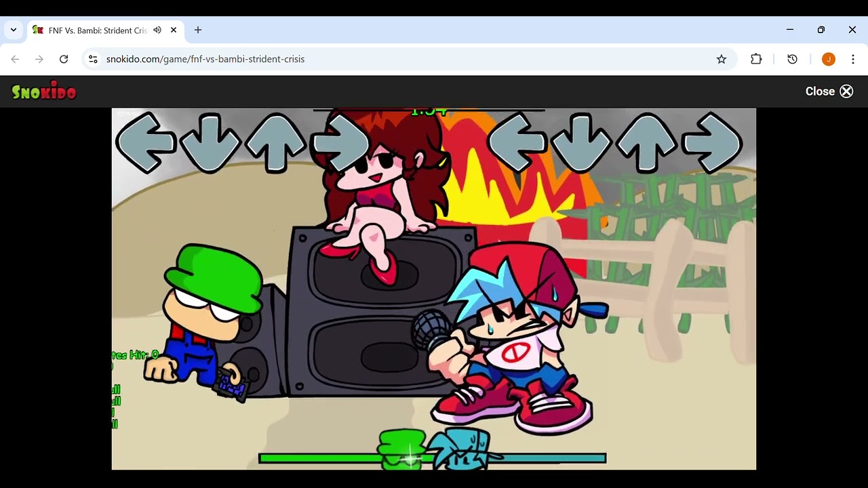This screenshot has width=868, height=488.
Task: Click the player's left arrow receptor
Action: tap(517, 142)
